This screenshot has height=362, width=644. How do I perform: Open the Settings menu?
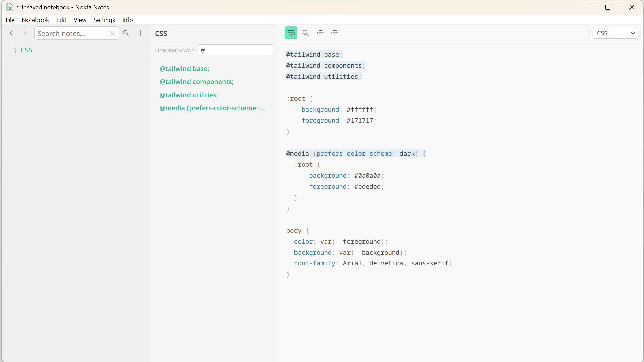(104, 20)
